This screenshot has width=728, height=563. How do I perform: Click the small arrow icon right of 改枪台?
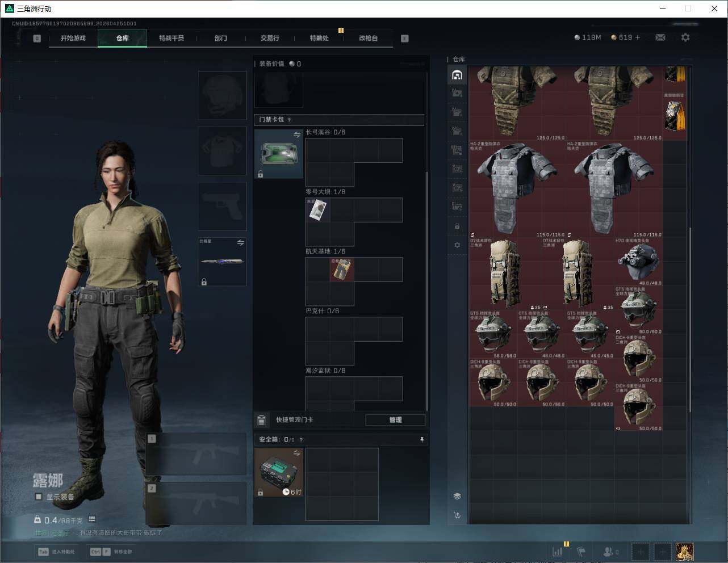click(x=405, y=39)
